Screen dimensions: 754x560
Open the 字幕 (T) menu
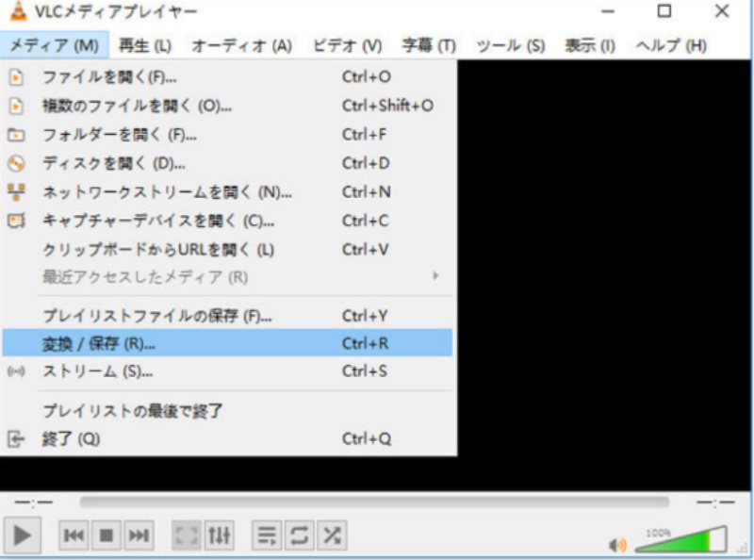(x=429, y=45)
